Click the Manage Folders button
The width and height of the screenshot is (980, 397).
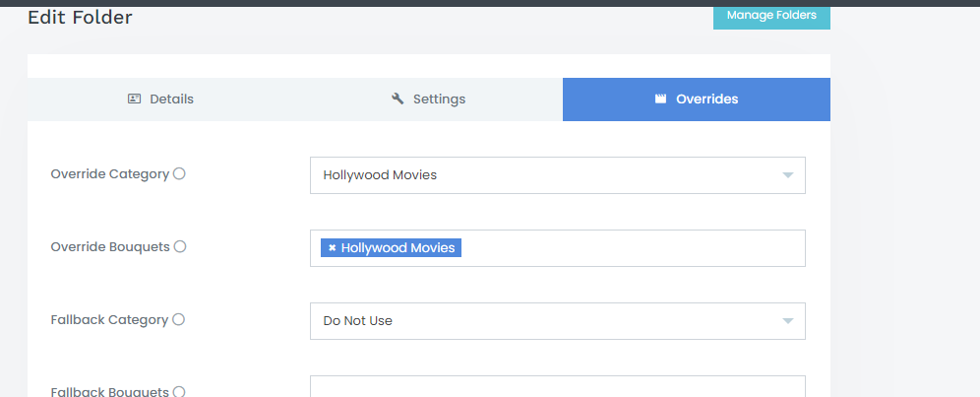(x=771, y=16)
